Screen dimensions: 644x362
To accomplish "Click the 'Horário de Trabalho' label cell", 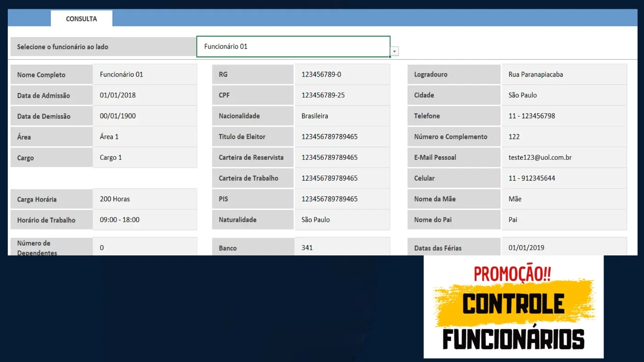I will pyautogui.click(x=52, y=220).
